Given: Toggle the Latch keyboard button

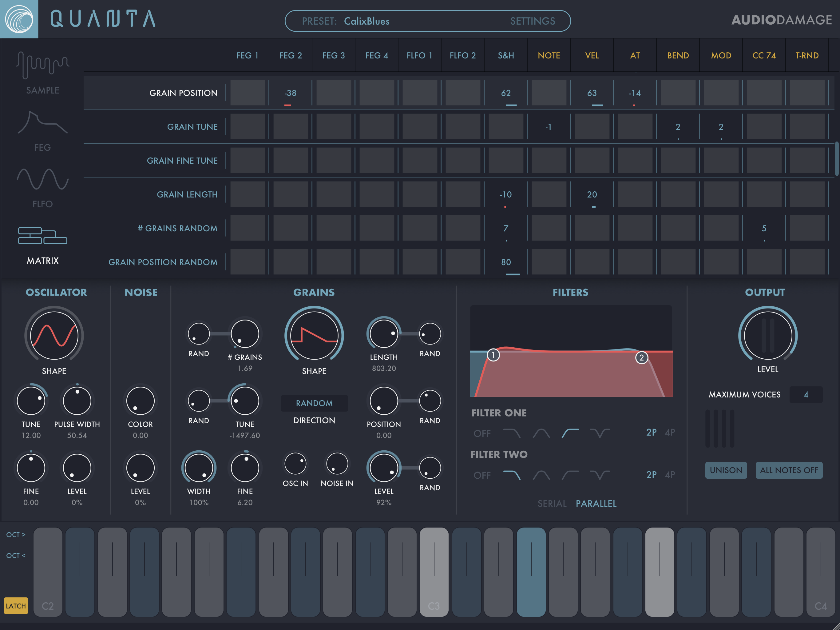Looking at the screenshot, I should (16, 606).
